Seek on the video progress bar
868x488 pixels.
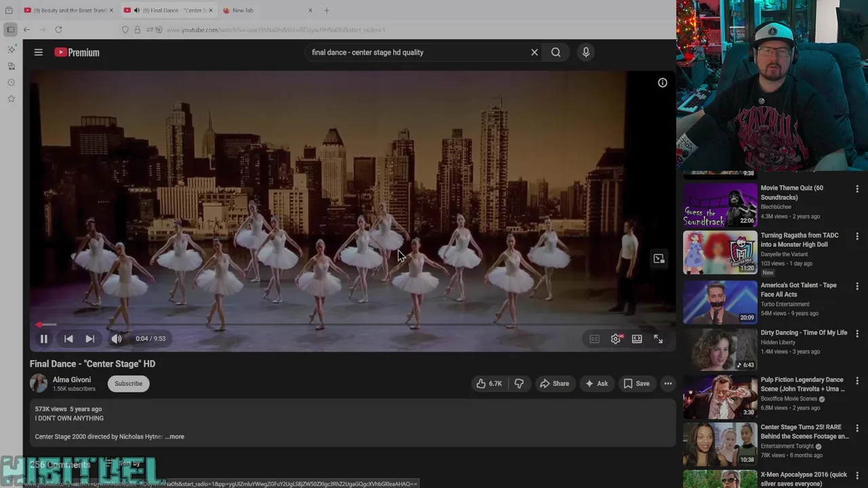click(352, 325)
